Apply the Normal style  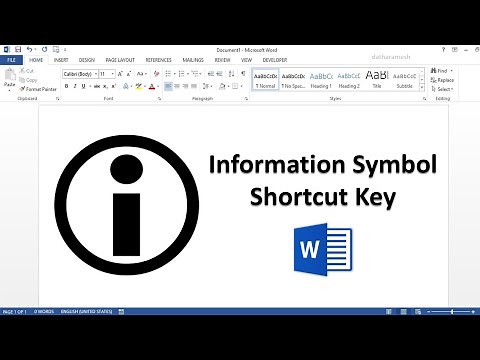pyautogui.click(x=265, y=80)
